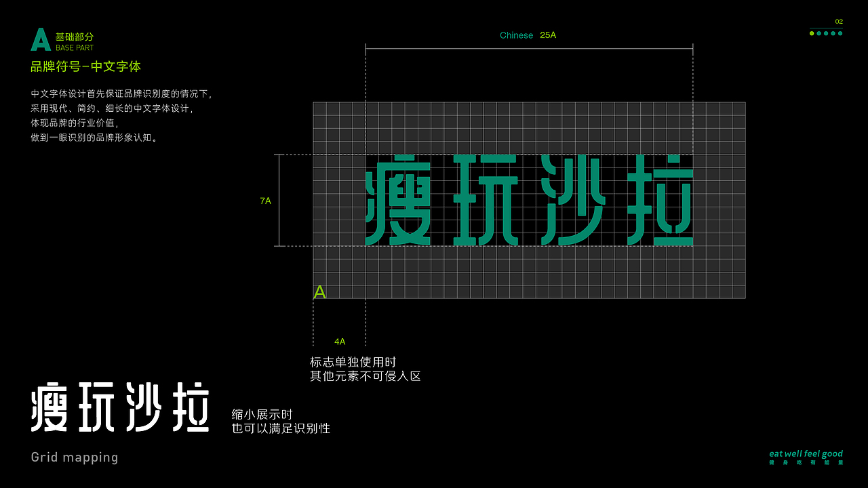Click the 4A margin measurement

[340, 342]
